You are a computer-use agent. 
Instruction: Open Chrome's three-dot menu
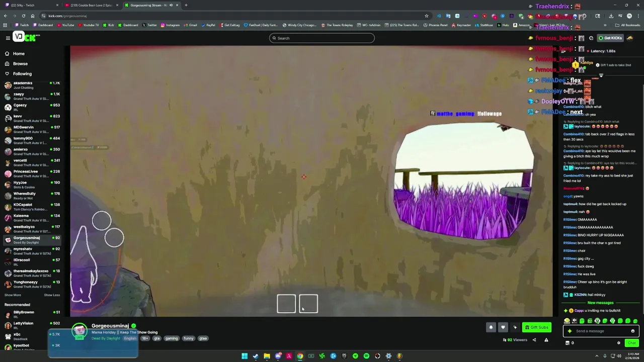coord(638,16)
